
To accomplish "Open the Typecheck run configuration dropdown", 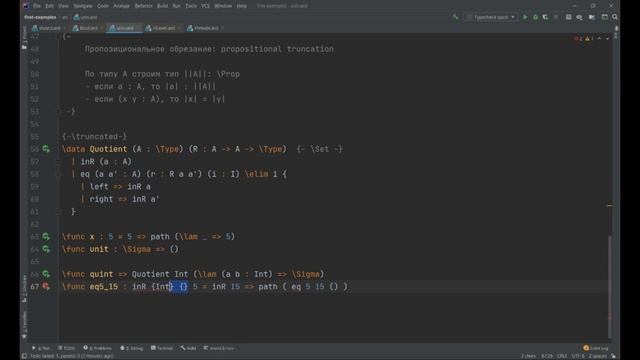I will click(491, 17).
